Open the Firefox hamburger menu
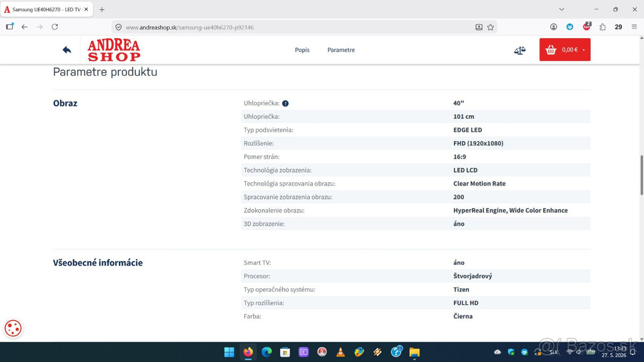The image size is (644, 362). click(634, 27)
